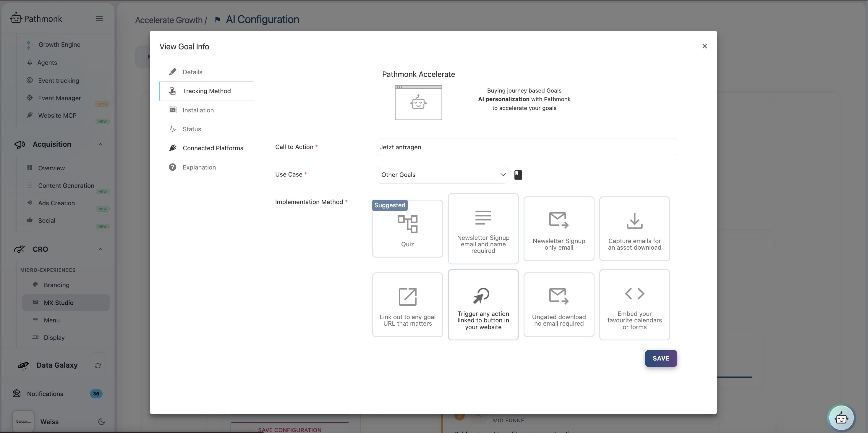Open the Use Case dropdown
The image size is (868, 433).
[442, 175]
